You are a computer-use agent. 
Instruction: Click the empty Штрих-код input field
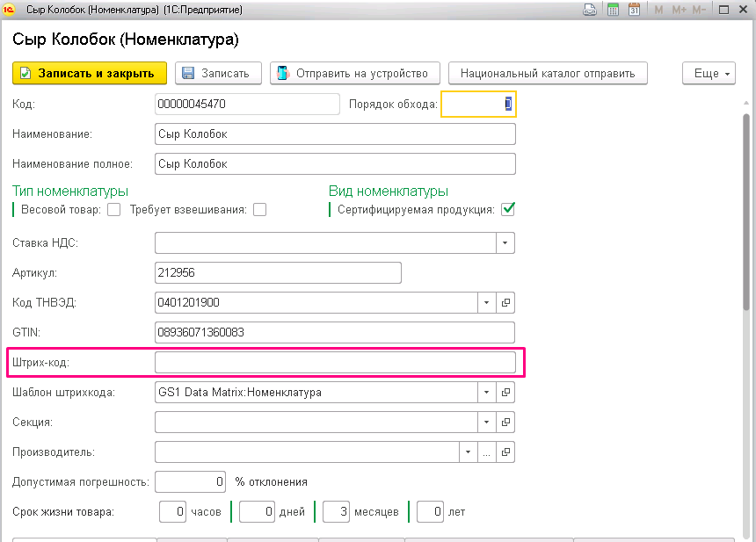335,362
